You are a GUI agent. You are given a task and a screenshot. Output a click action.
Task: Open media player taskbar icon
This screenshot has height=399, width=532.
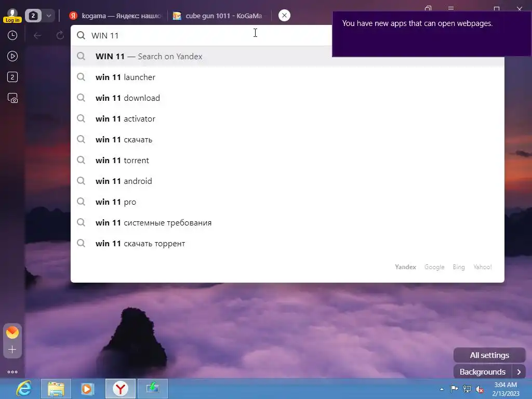coord(87,389)
